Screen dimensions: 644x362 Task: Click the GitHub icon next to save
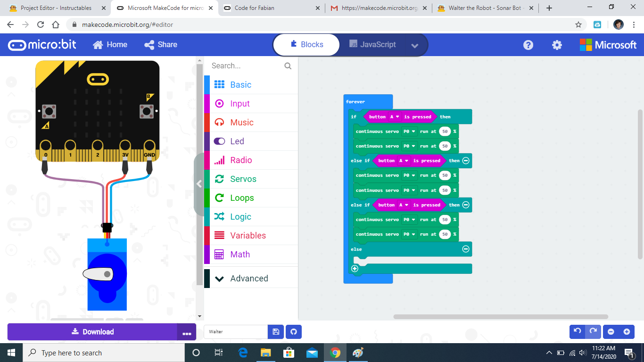294,332
